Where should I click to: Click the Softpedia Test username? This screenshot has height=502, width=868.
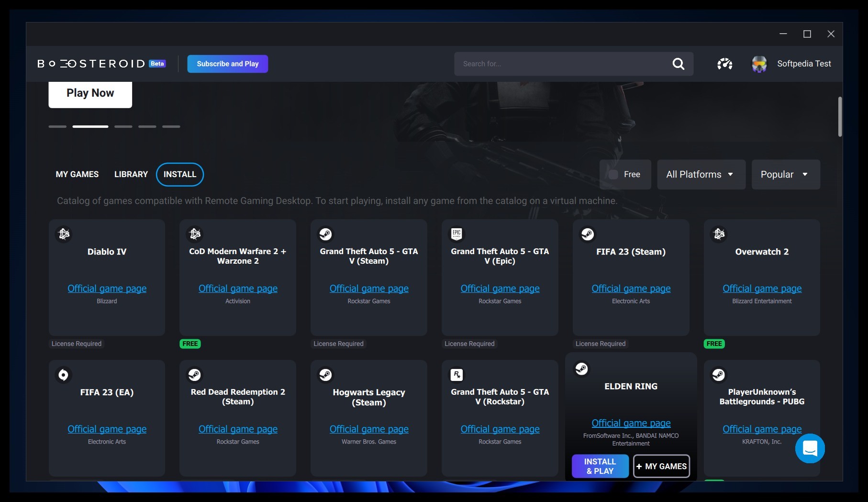(804, 64)
